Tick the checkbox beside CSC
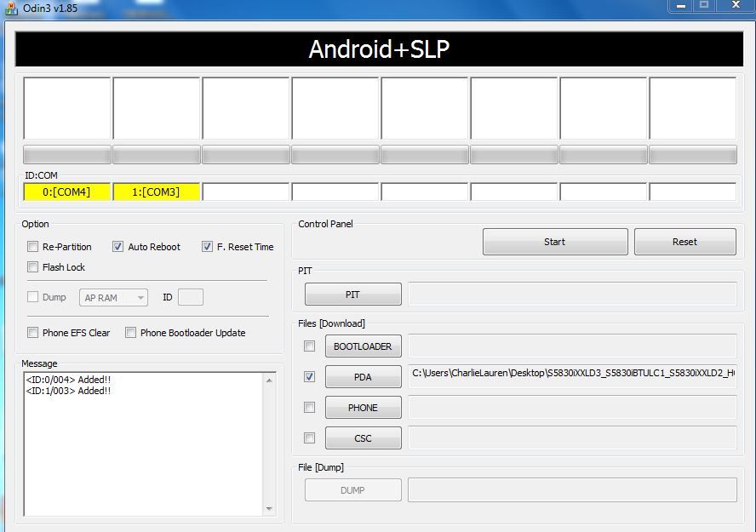 click(310, 438)
